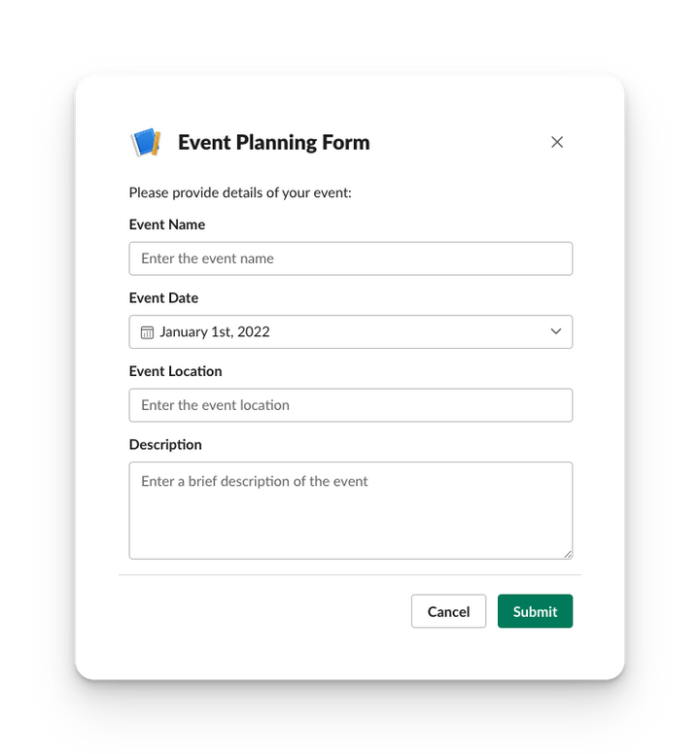Click the Event Name field label
700x755 pixels.
click(167, 224)
